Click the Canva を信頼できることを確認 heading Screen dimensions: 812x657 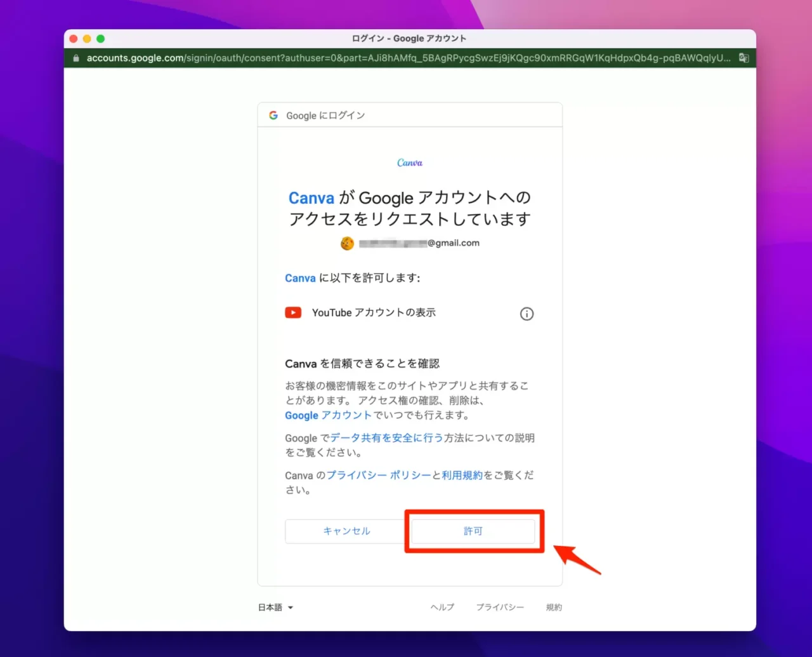[362, 364]
